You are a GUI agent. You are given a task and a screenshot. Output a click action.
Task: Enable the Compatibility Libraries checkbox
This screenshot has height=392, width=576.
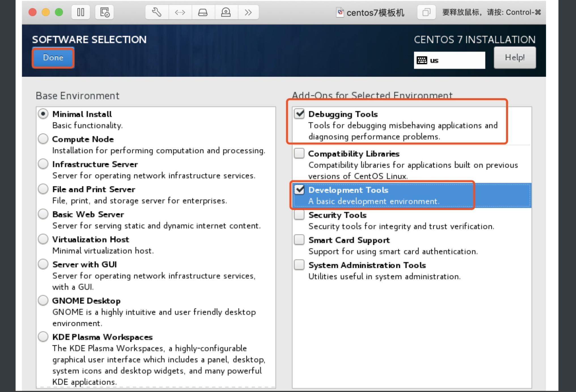(299, 153)
